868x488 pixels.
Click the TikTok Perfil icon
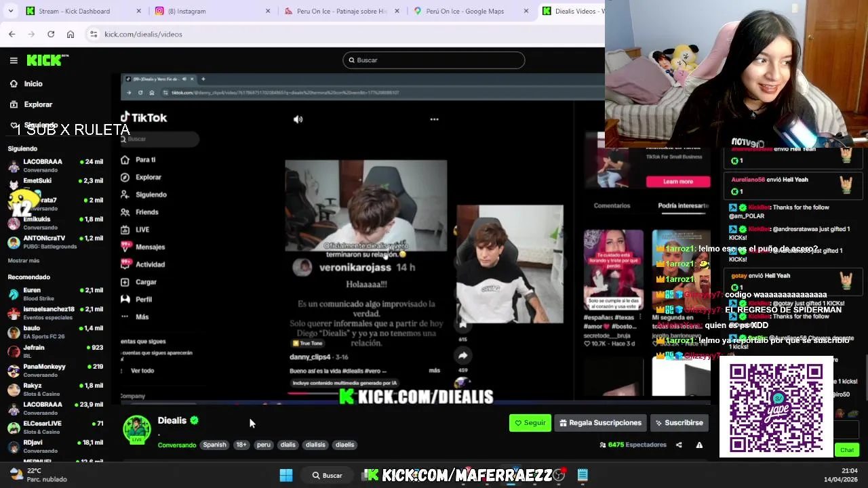pos(125,299)
